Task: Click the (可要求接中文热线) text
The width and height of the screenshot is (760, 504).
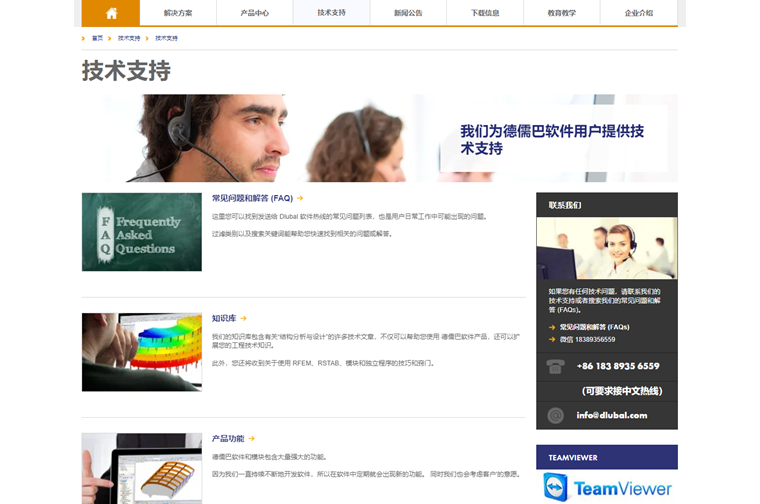Action: [622, 391]
